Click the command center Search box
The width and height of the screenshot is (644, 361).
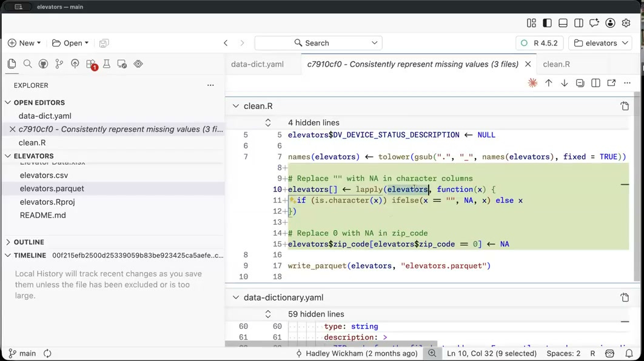(x=318, y=43)
